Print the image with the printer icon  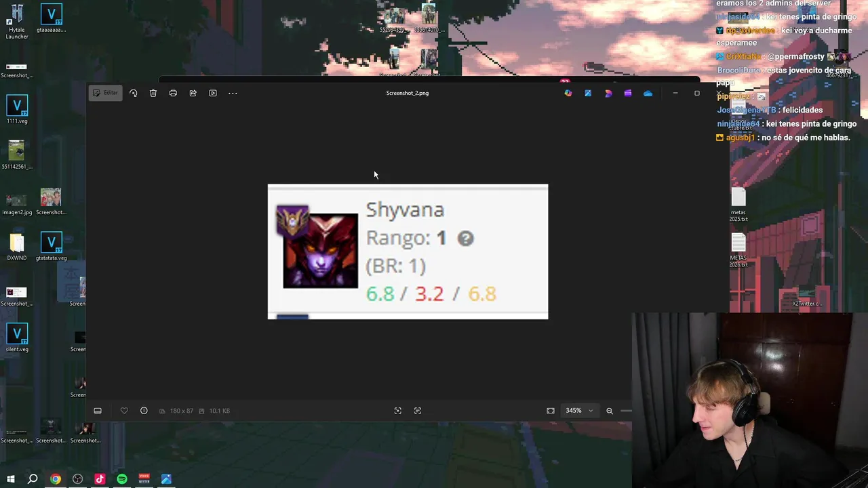[x=173, y=93]
